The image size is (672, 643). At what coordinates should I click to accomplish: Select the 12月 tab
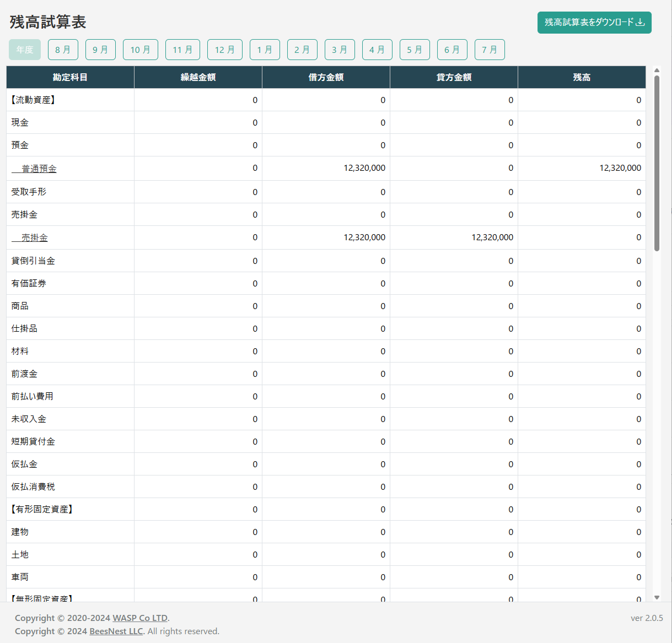225,50
